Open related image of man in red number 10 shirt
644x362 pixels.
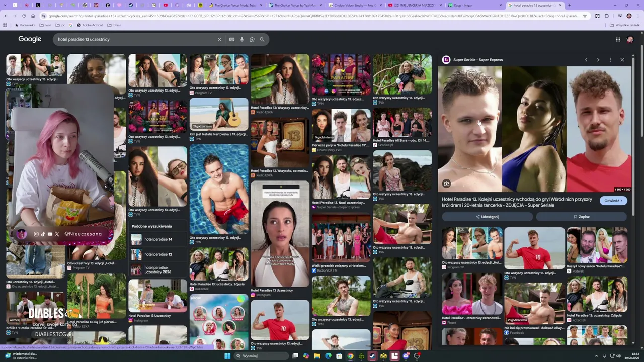click(534, 248)
